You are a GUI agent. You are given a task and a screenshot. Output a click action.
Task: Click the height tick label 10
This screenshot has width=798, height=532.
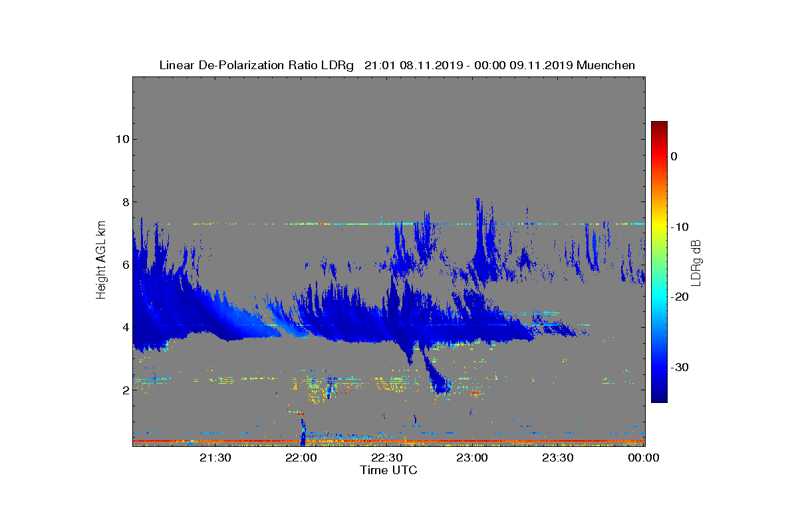coord(122,139)
